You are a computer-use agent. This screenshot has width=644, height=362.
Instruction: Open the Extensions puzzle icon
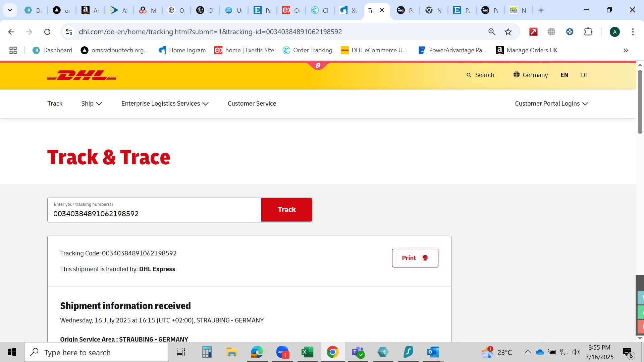point(588,32)
